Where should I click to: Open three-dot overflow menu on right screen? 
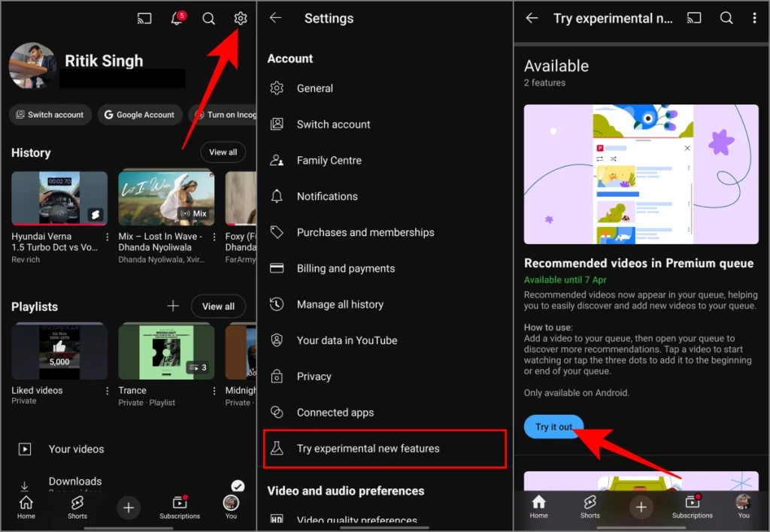(755, 18)
